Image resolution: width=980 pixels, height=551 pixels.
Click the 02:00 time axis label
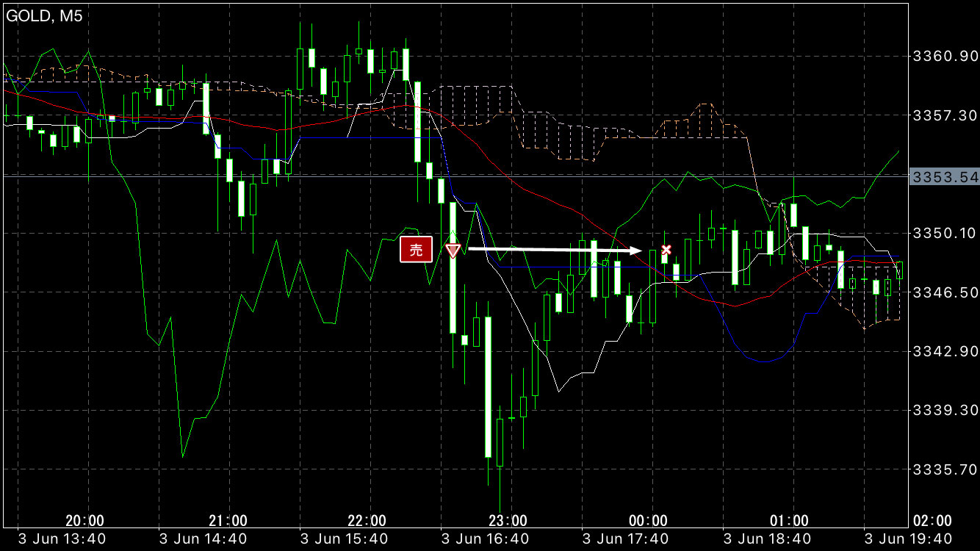click(x=932, y=521)
